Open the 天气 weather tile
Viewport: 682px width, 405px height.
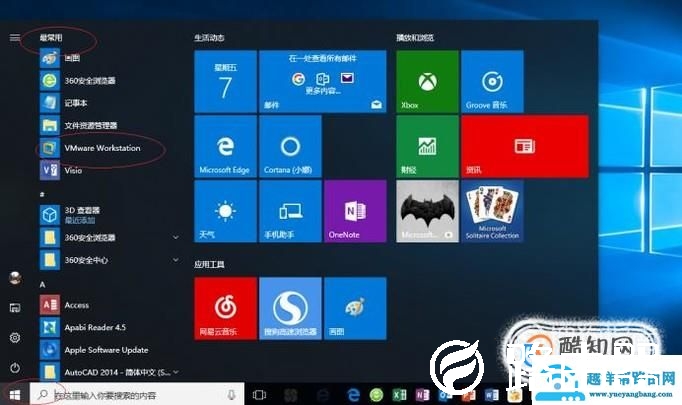[x=225, y=211]
